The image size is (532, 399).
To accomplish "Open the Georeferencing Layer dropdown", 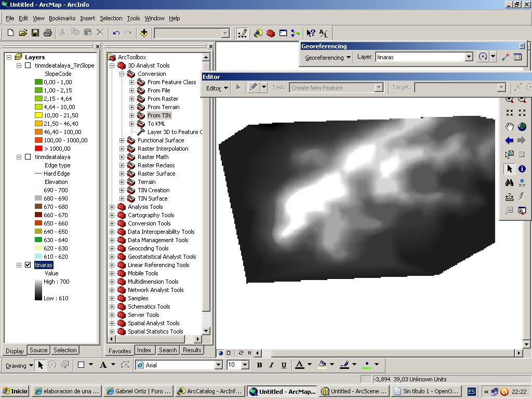I will tap(469, 57).
